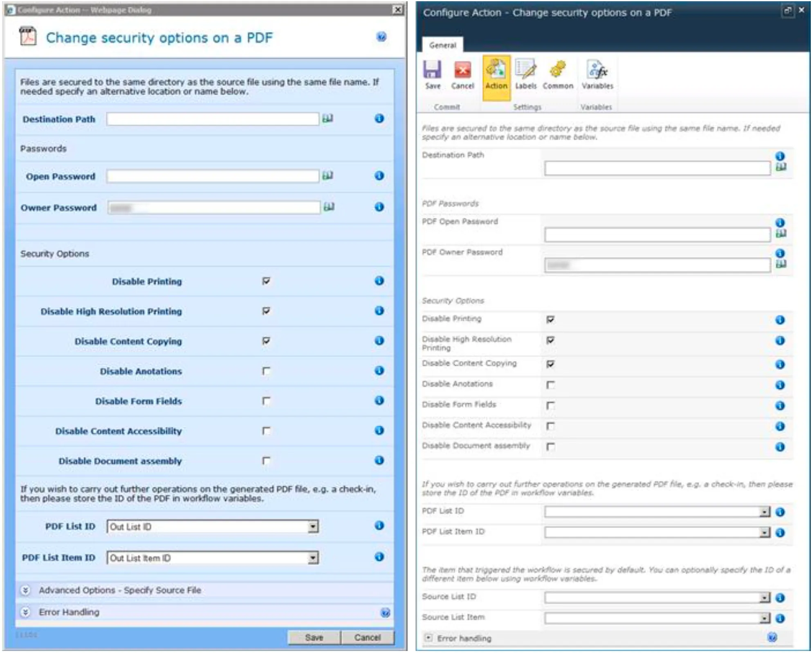
Task: Select the General ribbon tab
Action: (x=443, y=45)
